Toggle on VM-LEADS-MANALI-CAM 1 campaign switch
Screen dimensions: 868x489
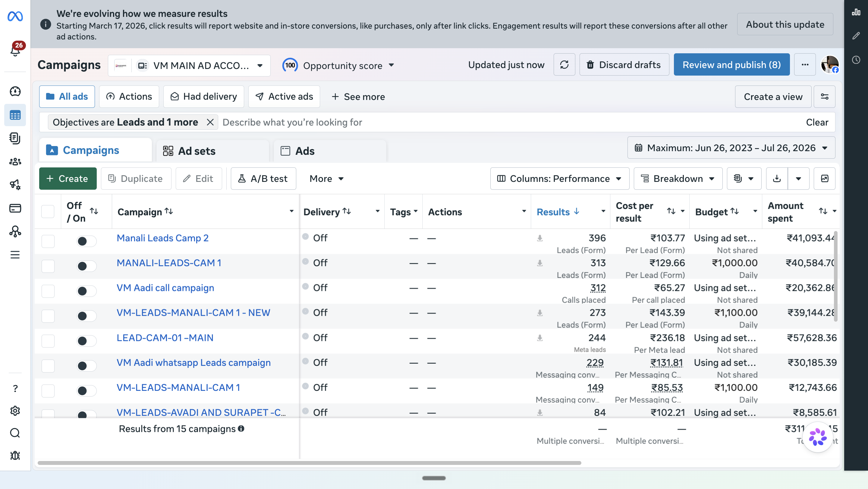(86, 391)
